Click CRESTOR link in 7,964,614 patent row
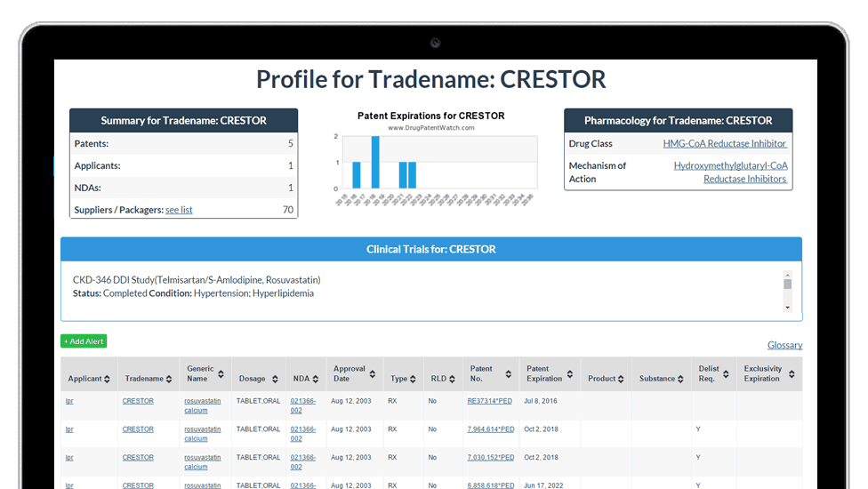 click(138, 429)
